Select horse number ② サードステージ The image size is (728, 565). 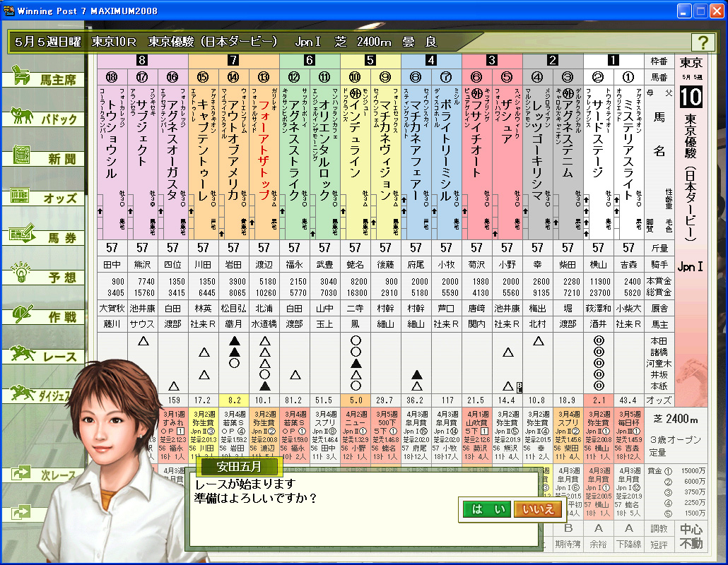tap(598, 162)
